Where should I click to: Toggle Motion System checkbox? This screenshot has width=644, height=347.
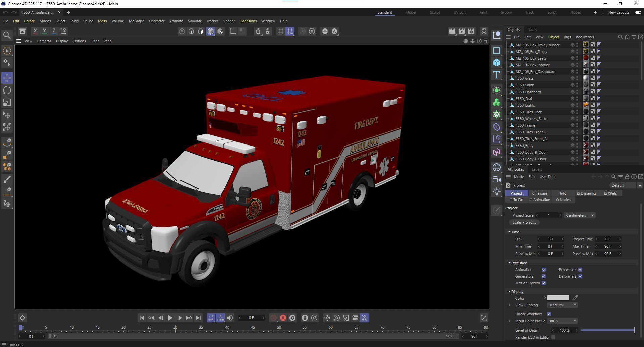pos(543,283)
